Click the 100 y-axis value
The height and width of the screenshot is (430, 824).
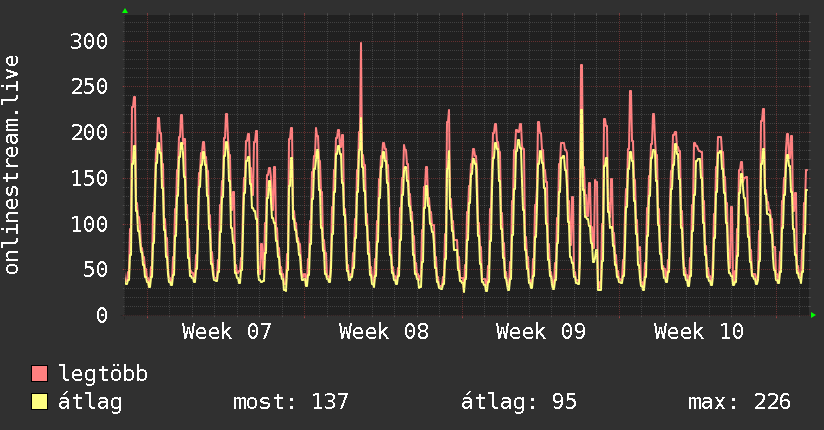coord(88,224)
